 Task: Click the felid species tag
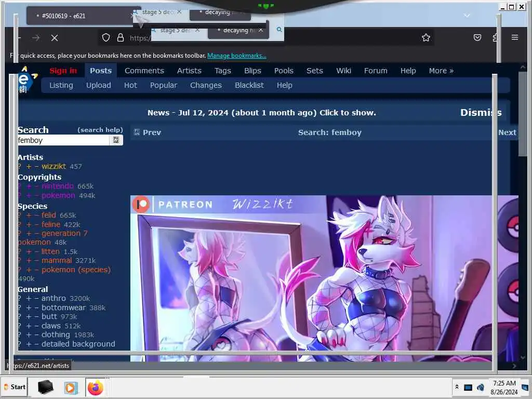coord(48,215)
